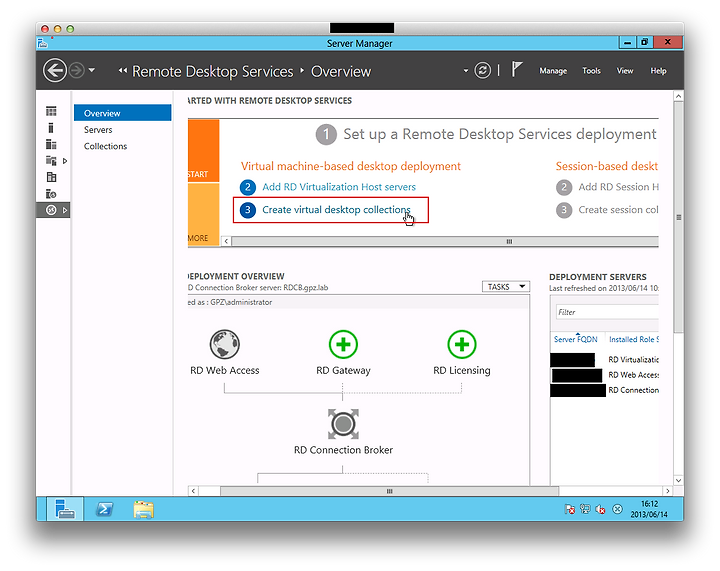Click Add RD Session Host link
The width and height of the screenshot is (720, 571).
(619, 187)
